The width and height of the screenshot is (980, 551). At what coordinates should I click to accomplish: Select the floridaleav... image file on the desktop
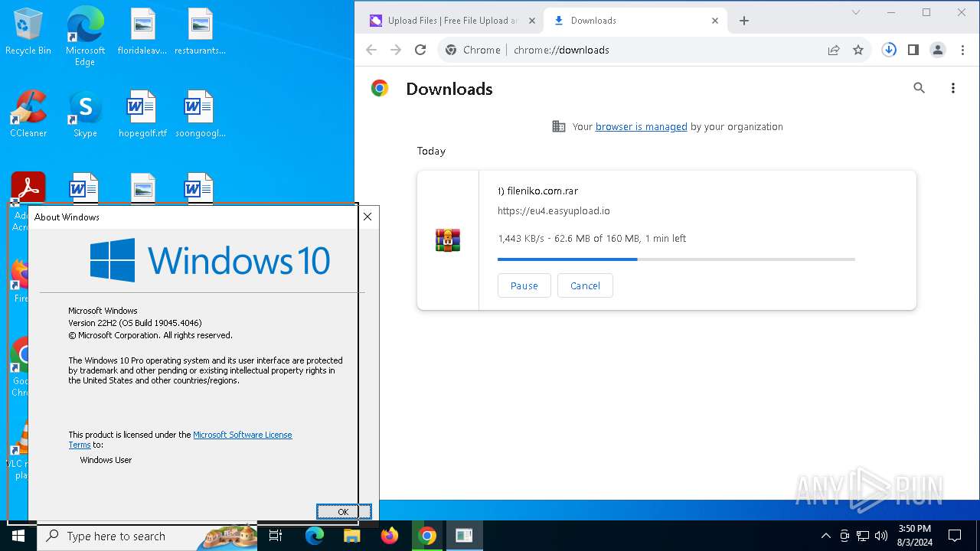tap(142, 32)
